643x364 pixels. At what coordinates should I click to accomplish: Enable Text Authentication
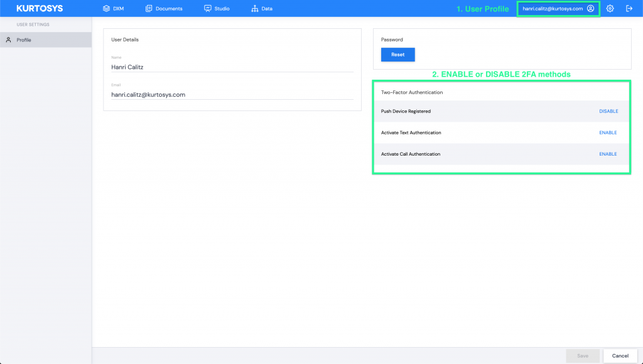click(x=608, y=132)
